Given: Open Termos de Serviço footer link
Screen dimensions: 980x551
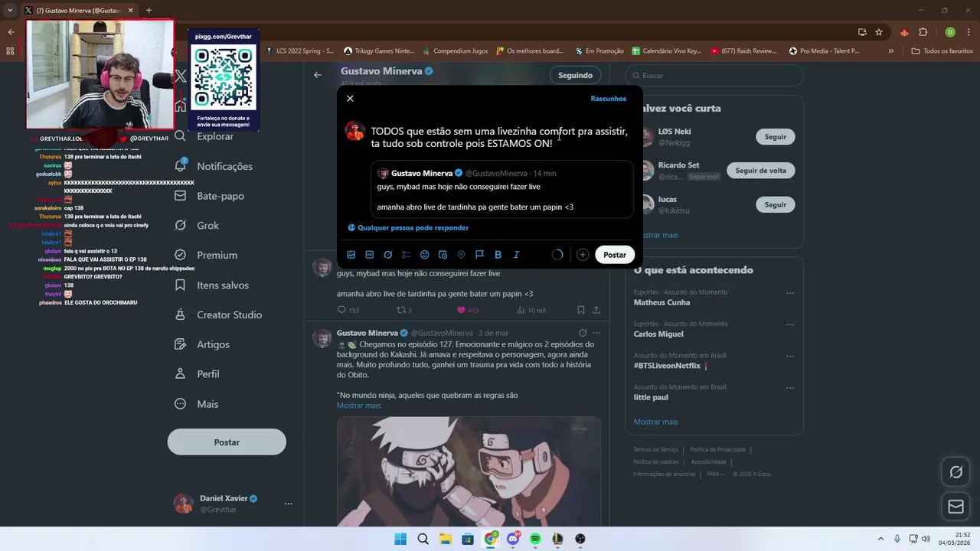Looking at the screenshot, I should tap(655, 450).
